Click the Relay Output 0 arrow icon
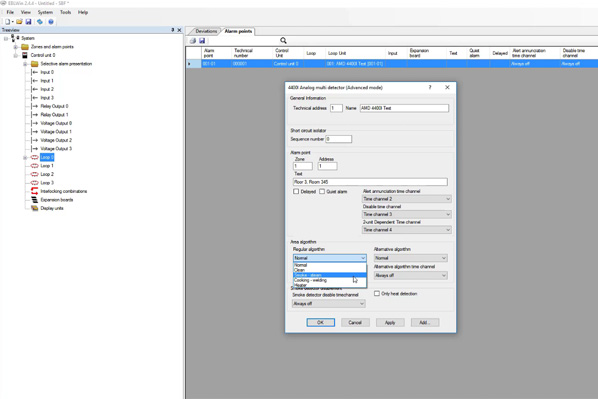598x399 pixels. coord(35,106)
